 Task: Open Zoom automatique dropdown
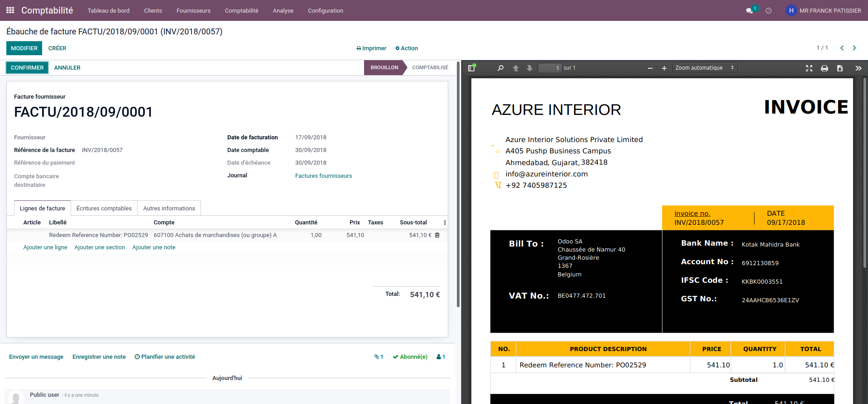[705, 68]
